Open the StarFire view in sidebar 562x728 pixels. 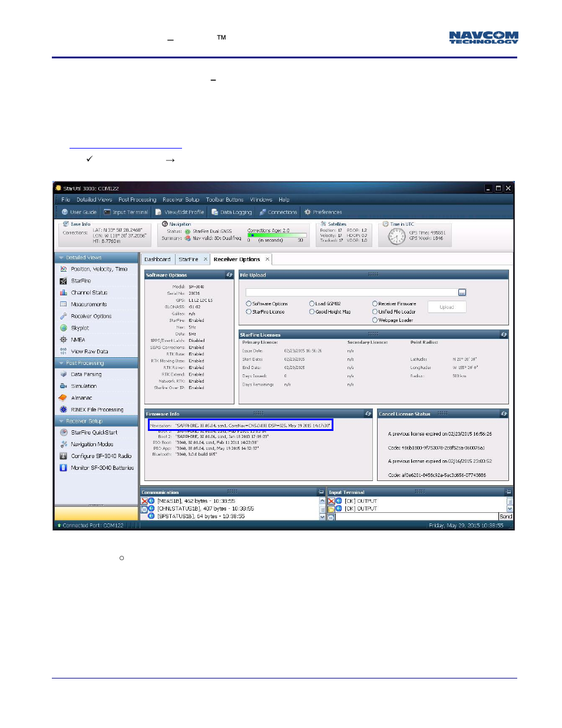pos(75,281)
